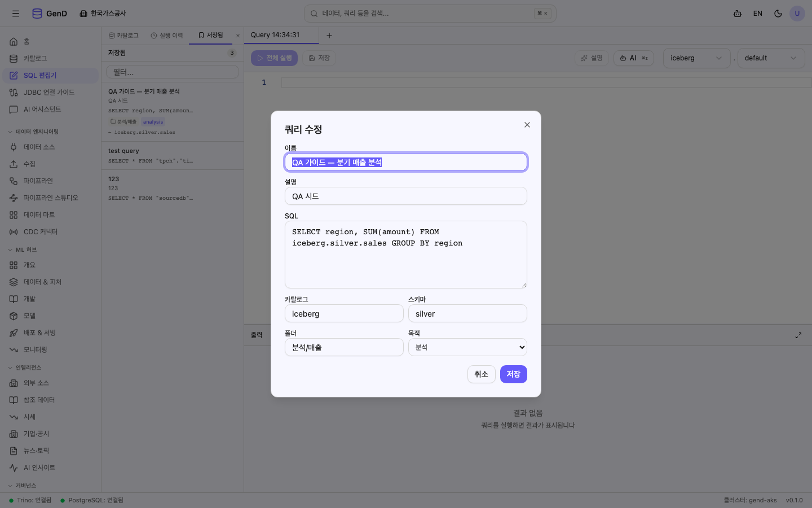Open 참조 데이터 page
Screen dimensions: 812x508
tap(51, 400)
